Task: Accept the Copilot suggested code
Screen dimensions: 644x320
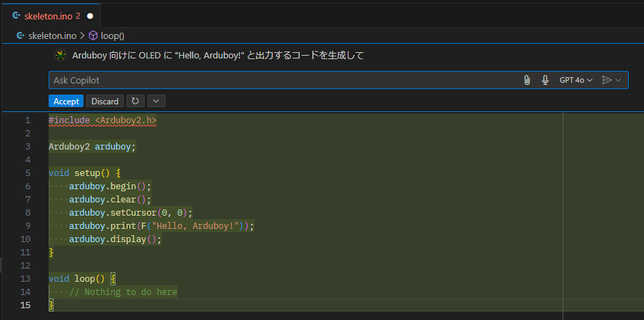Action: [x=66, y=101]
